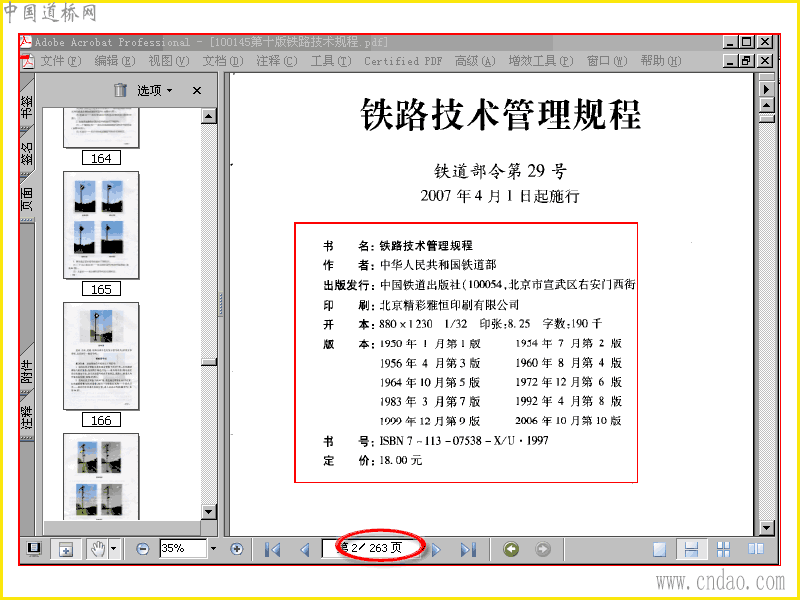Screen dimensions: 800x600
Task: Select the hand tool
Action: tap(97, 549)
